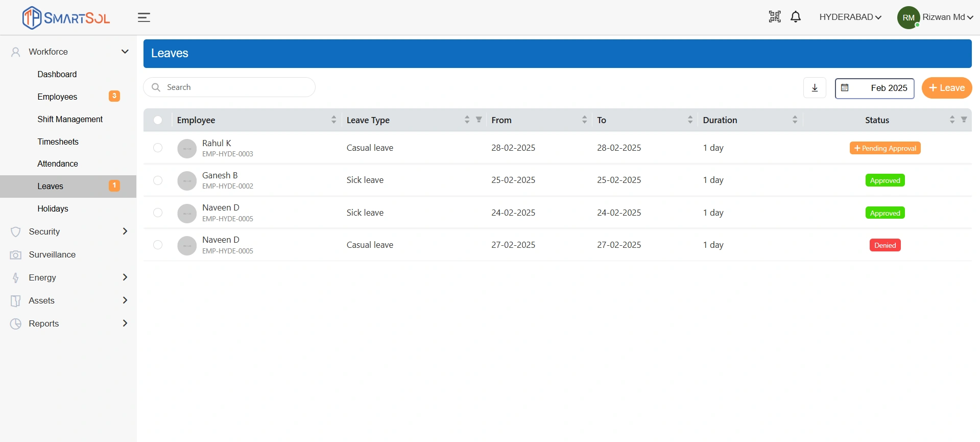
Task: Go to Timesheets in the sidebar
Action: click(58, 142)
